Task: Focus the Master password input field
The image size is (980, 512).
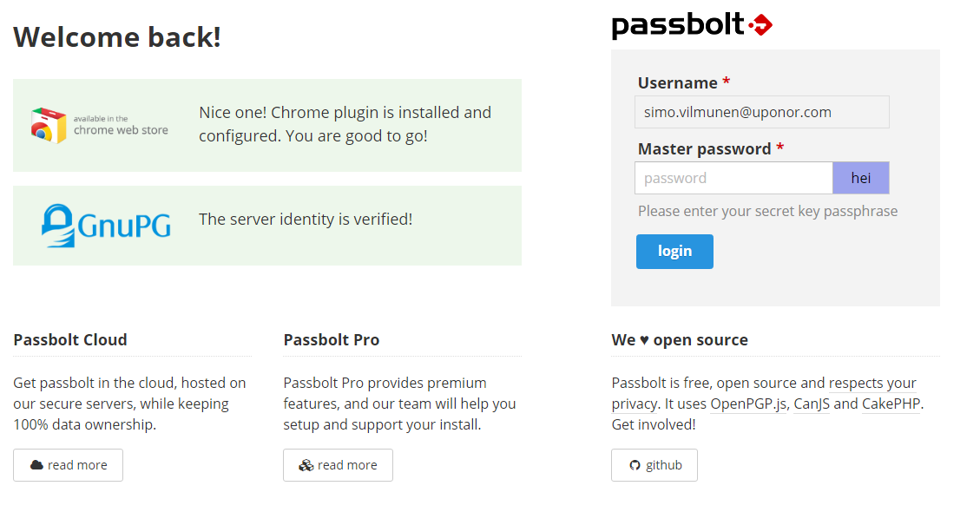Action: [x=733, y=178]
